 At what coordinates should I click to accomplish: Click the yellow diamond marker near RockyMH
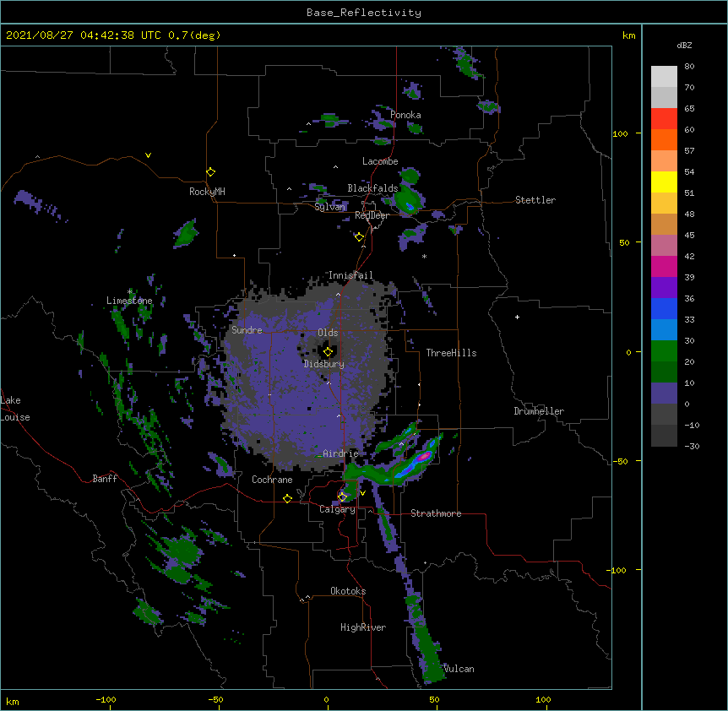pos(210,172)
